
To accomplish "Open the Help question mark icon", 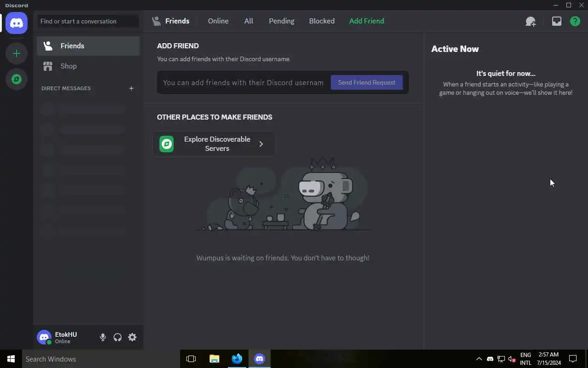I will pyautogui.click(x=575, y=21).
